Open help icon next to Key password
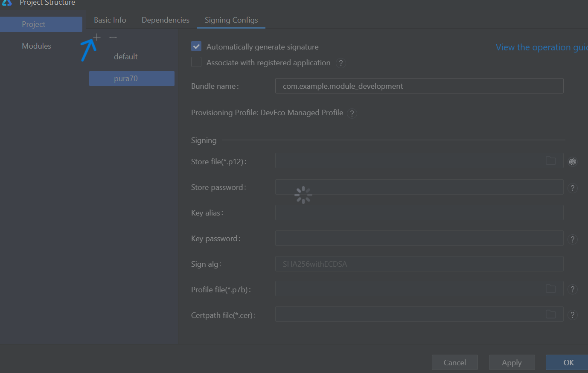The image size is (588, 373). [x=573, y=239]
